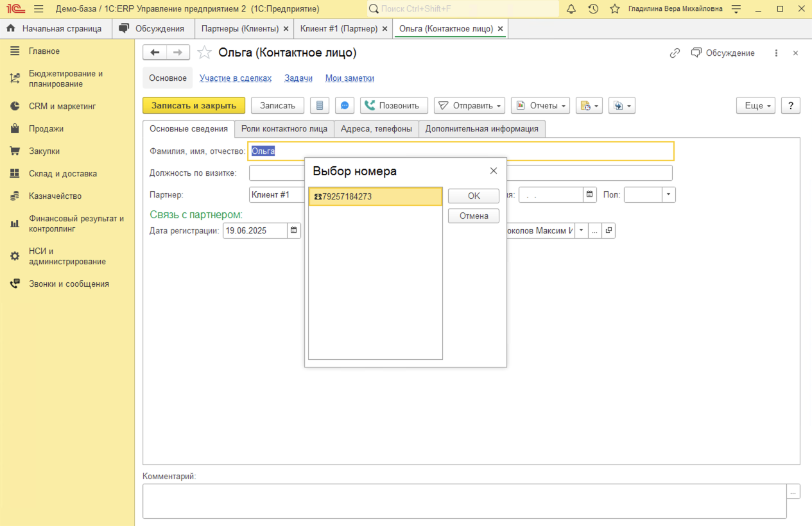Open the Пол dropdown list
The image size is (812, 526).
click(x=669, y=194)
